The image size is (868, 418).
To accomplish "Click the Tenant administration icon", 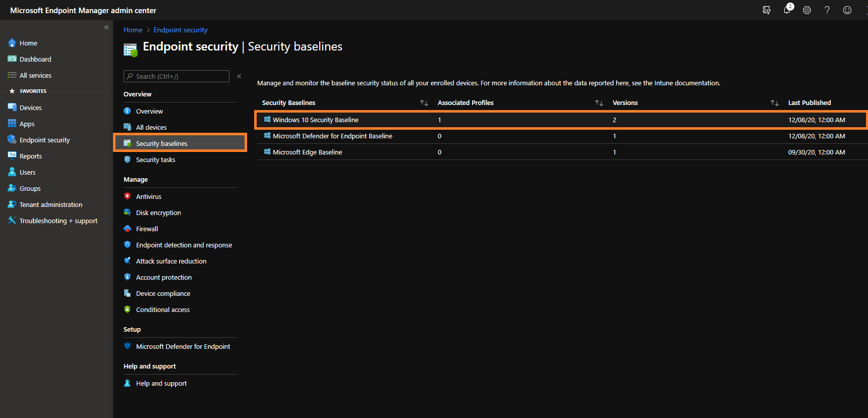I will coord(12,204).
